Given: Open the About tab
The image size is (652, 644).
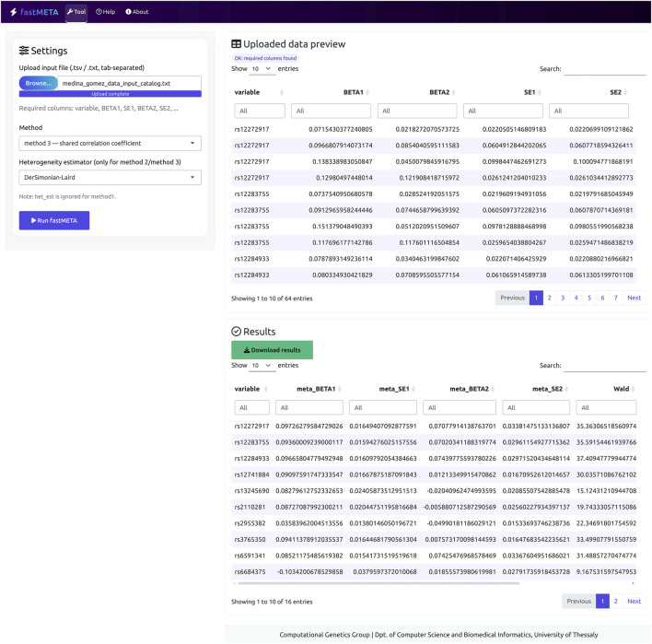Looking at the screenshot, I should (137, 12).
